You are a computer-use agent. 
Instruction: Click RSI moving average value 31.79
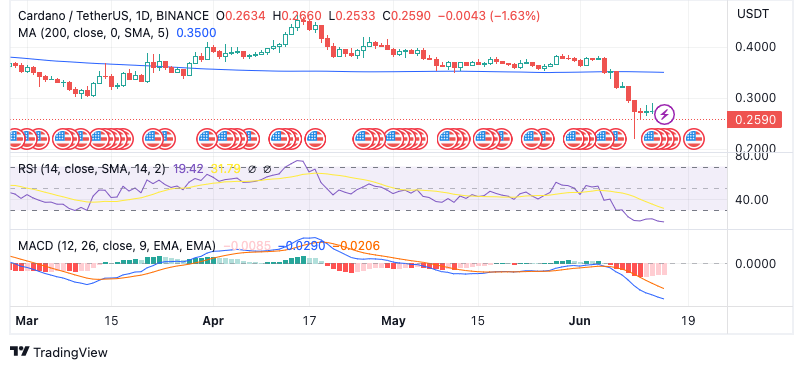point(225,169)
